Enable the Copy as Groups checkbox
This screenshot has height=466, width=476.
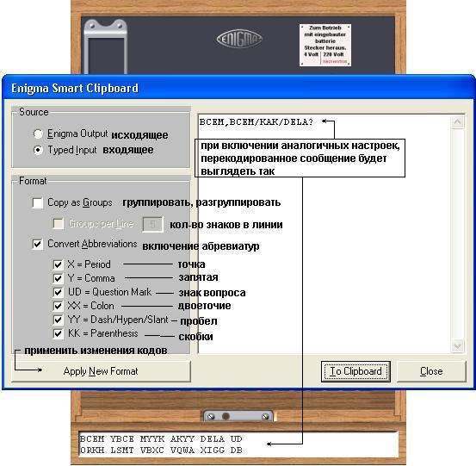[37, 202]
